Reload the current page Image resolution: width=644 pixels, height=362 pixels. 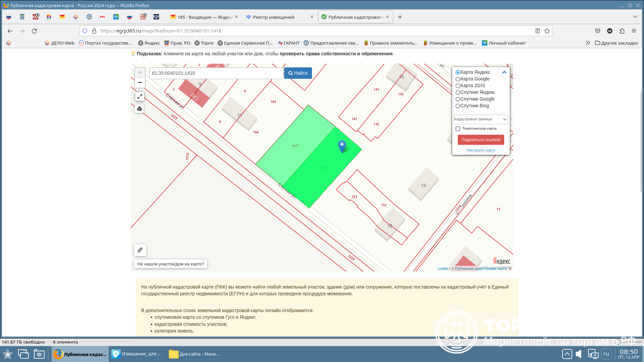(34, 31)
